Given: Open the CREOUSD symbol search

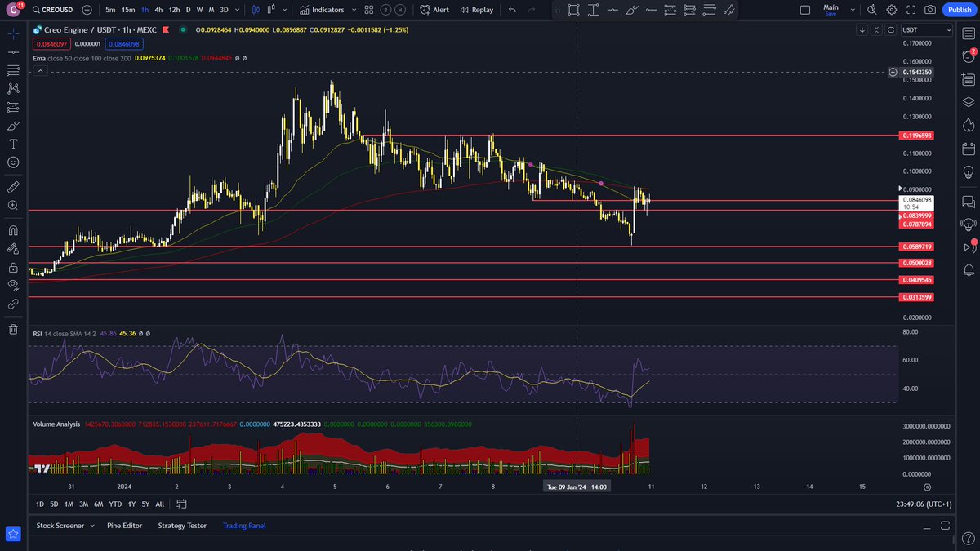Looking at the screenshot, I should [54, 10].
